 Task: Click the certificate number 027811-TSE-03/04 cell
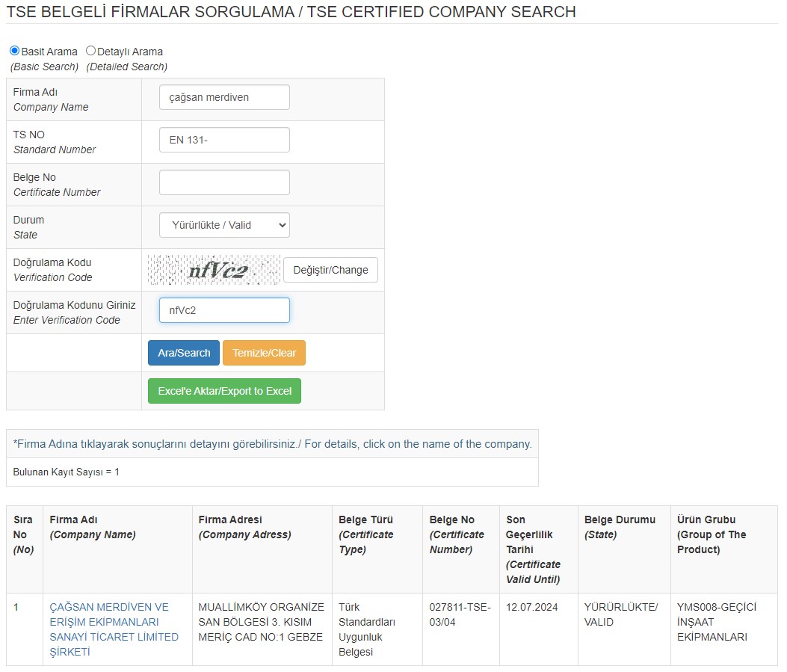tap(460, 614)
